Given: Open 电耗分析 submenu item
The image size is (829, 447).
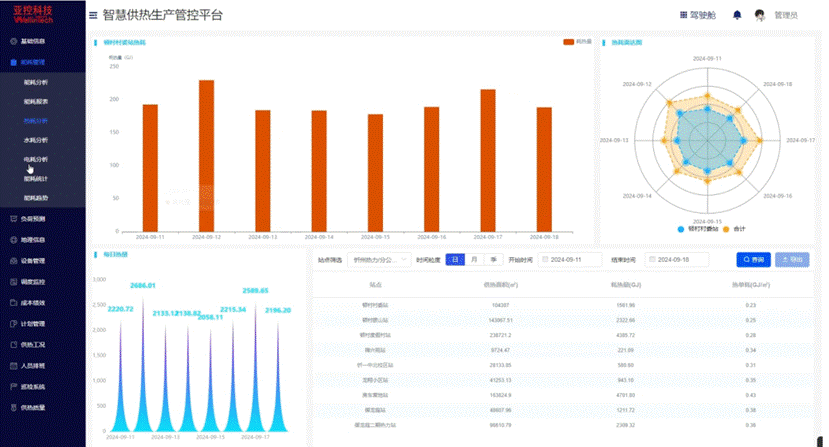Looking at the screenshot, I should tap(36, 159).
